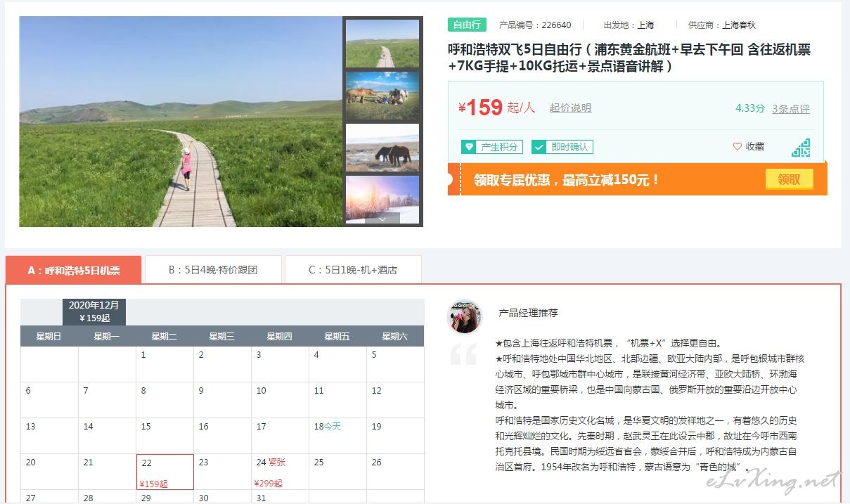The image size is (850, 504).
Task: Select the thumbnail of horses under blue sky
Action: point(382,96)
